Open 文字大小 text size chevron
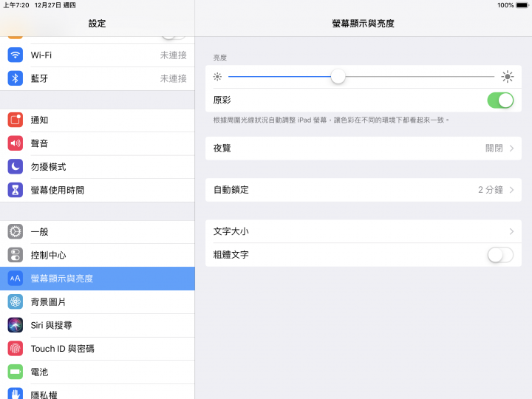 tap(511, 231)
